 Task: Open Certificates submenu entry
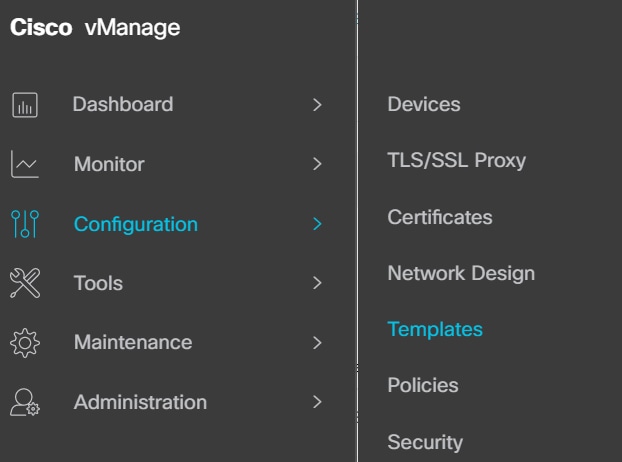(x=440, y=217)
